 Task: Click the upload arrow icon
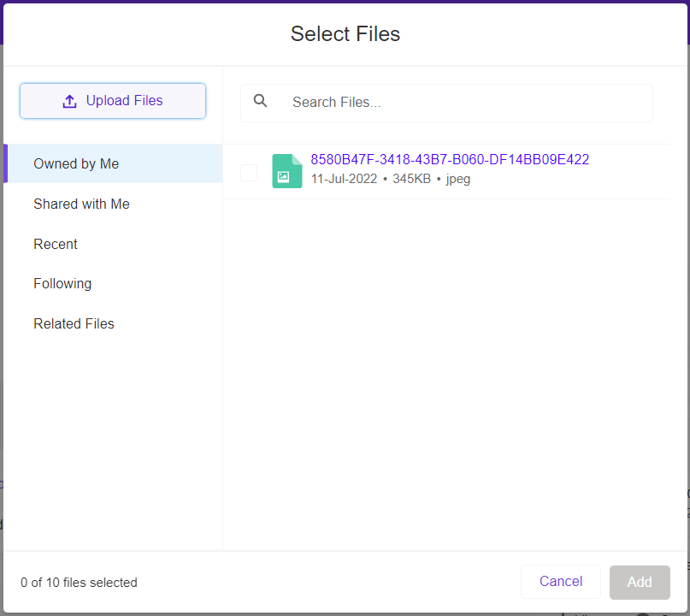(69, 100)
